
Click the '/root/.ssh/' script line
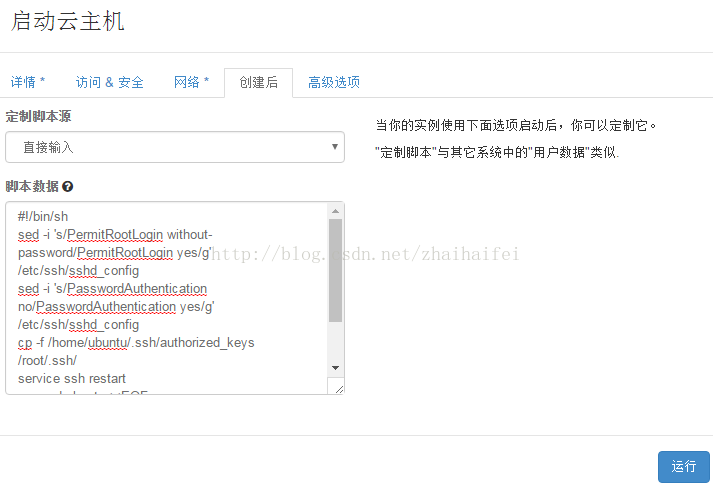click(x=47, y=361)
